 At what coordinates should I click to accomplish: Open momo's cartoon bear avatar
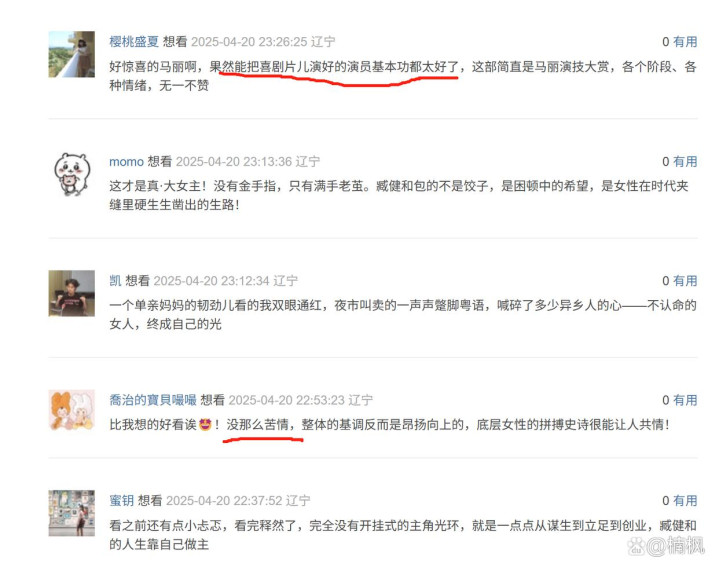pos(72,174)
